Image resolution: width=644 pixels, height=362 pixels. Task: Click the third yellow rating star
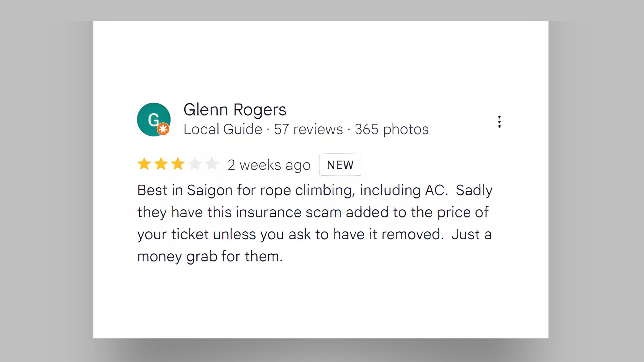[178, 164]
